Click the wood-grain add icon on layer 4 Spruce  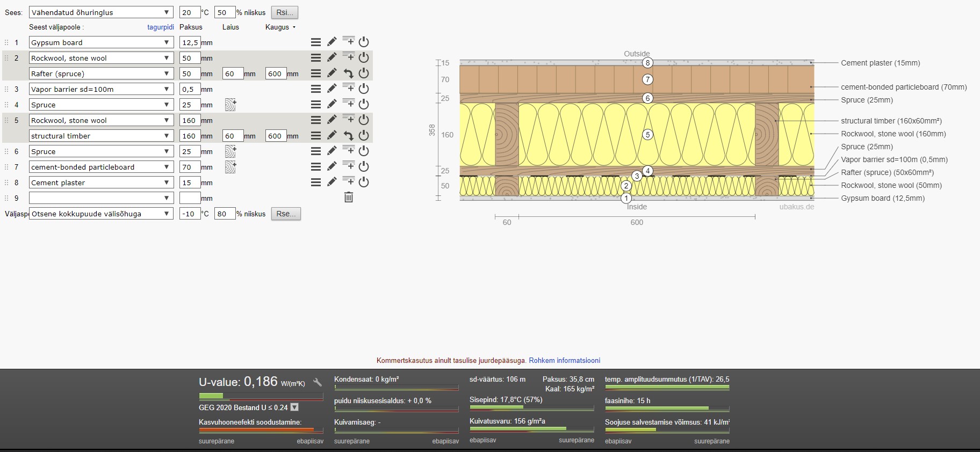[x=230, y=105]
